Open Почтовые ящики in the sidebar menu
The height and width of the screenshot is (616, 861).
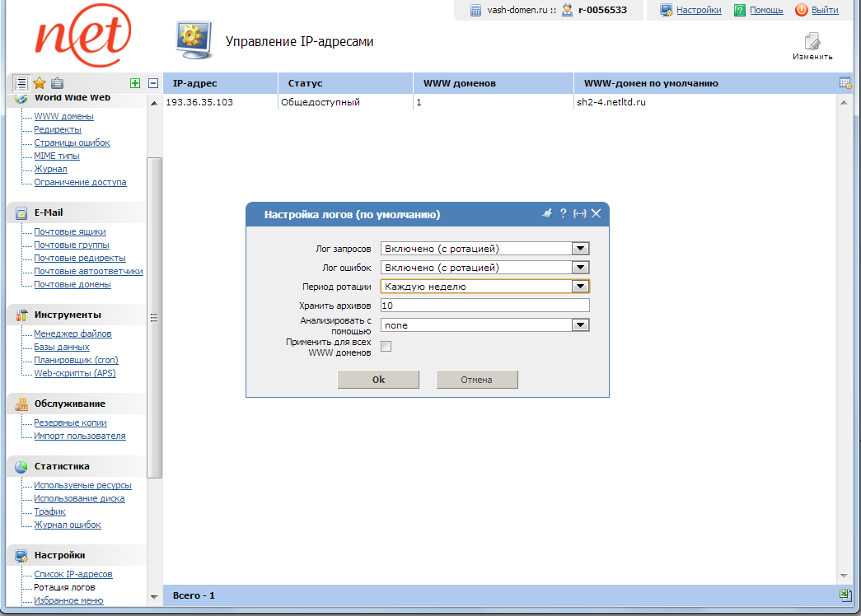point(70,232)
